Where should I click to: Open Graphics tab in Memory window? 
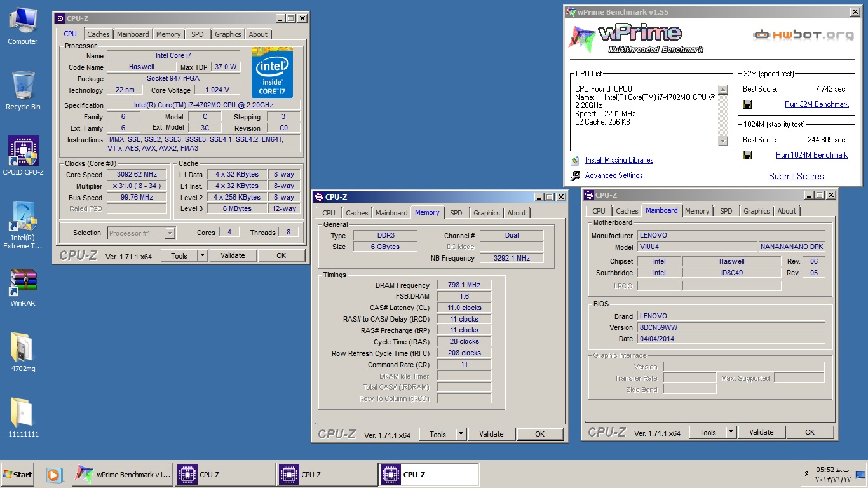[487, 213]
